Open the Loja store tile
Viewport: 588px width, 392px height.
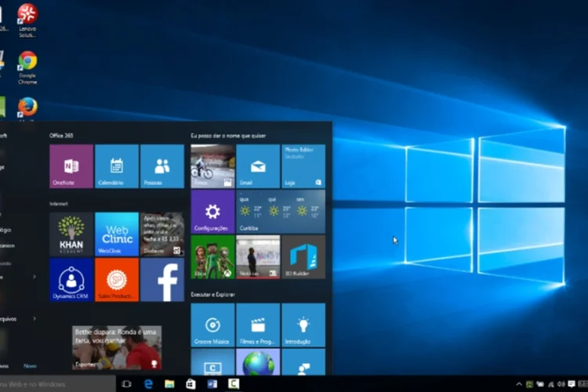click(303, 166)
